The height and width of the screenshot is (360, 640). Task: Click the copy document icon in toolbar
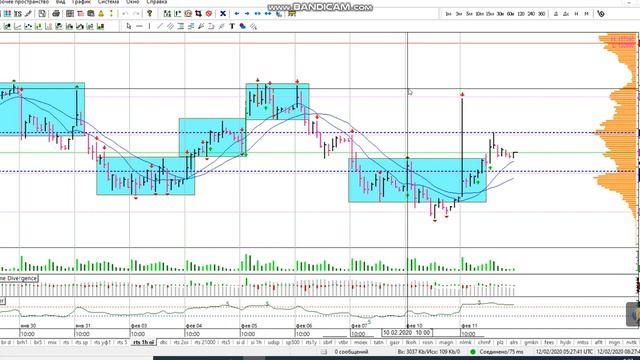tap(42, 13)
